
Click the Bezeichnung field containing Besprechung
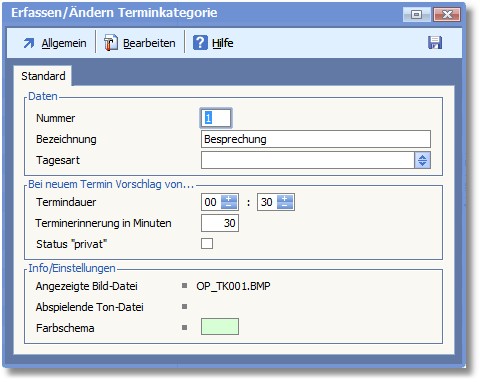pyautogui.click(x=316, y=139)
